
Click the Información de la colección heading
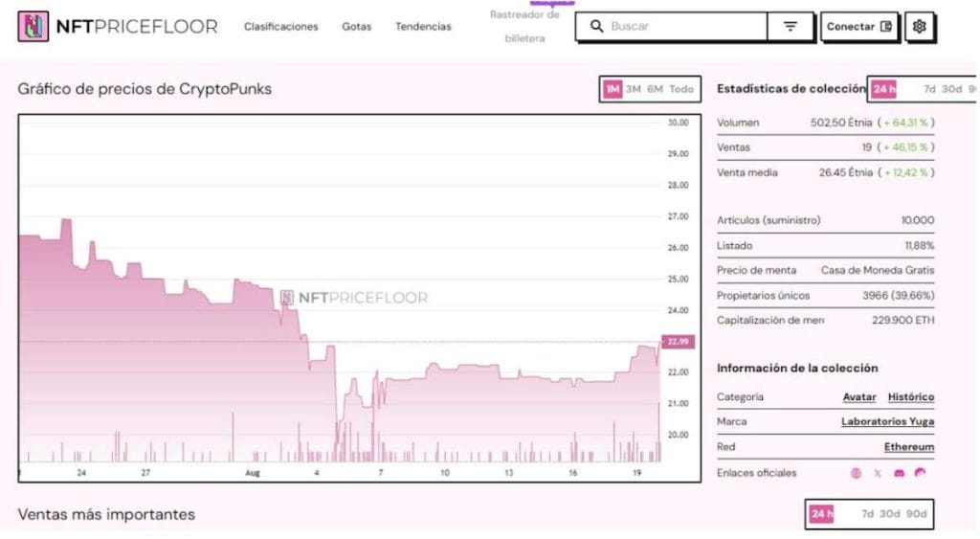[x=797, y=369]
